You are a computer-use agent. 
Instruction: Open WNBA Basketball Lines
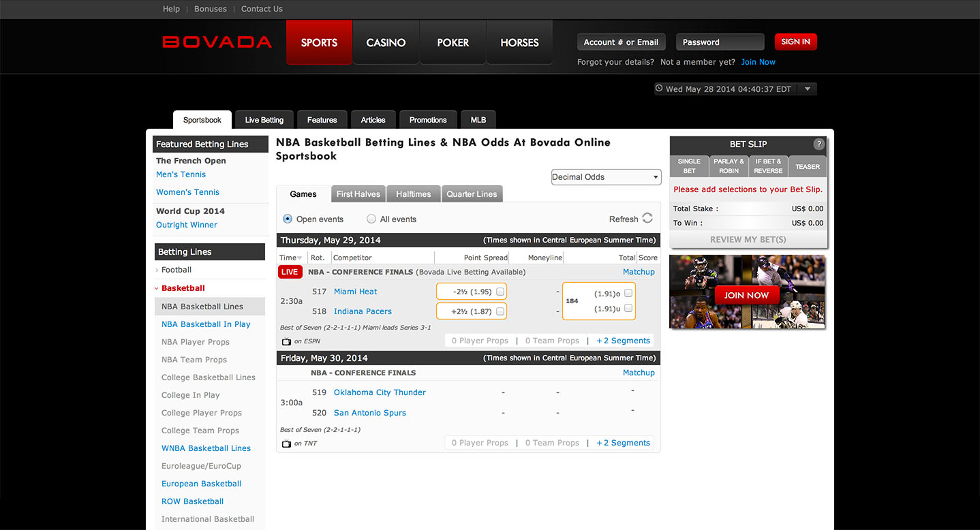tap(206, 448)
